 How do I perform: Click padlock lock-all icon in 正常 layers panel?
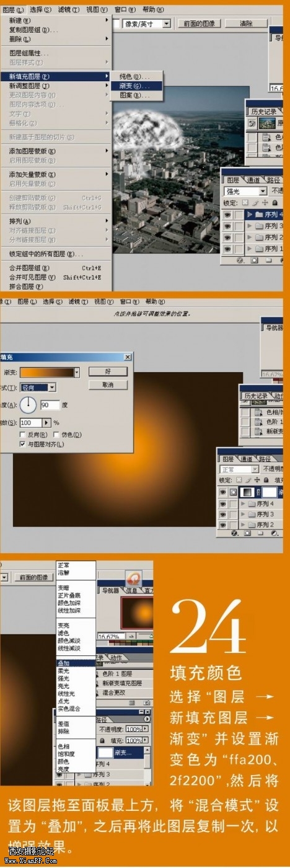(x=267, y=479)
